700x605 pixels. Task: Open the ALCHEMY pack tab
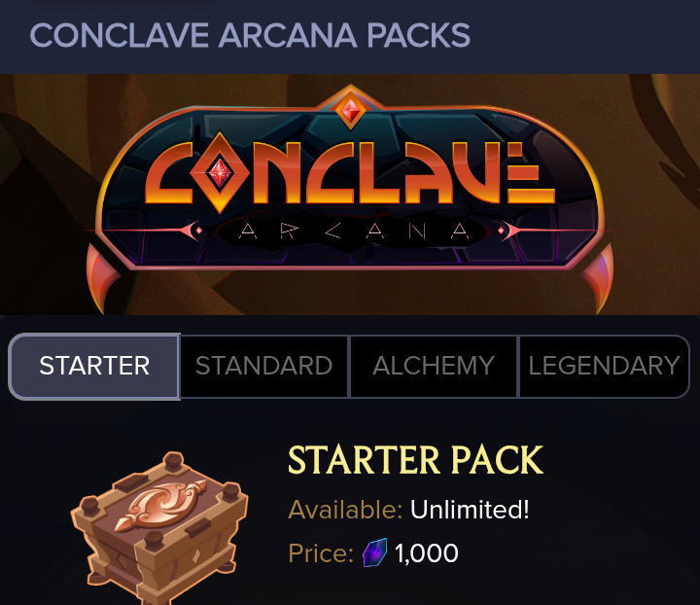point(434,366)
